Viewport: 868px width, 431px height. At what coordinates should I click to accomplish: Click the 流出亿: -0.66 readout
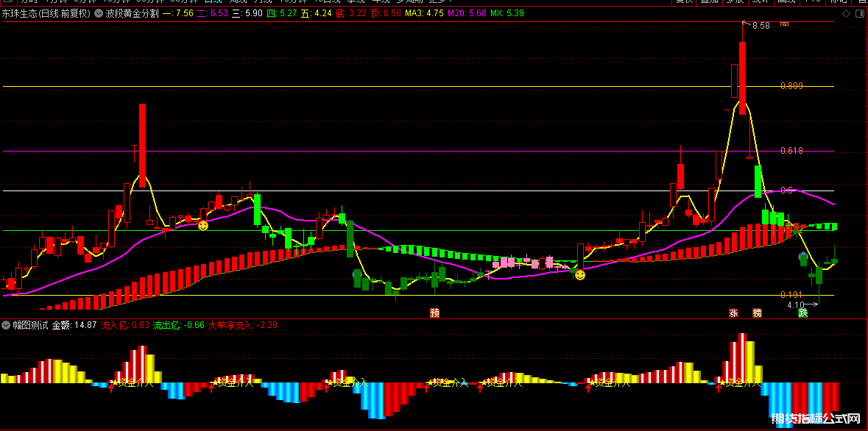coord(179,325)
